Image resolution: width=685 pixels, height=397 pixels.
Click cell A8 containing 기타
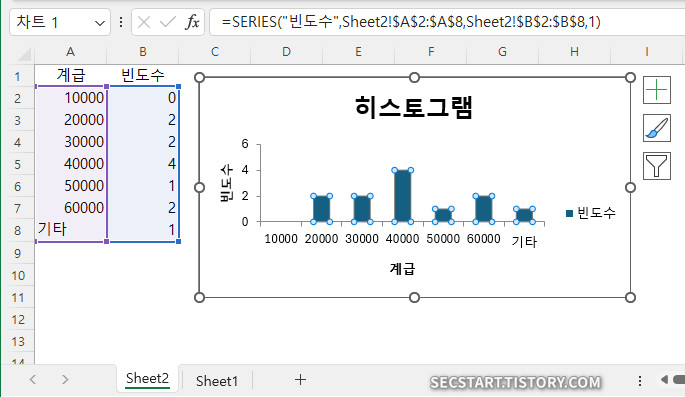(x=70, y=229)
